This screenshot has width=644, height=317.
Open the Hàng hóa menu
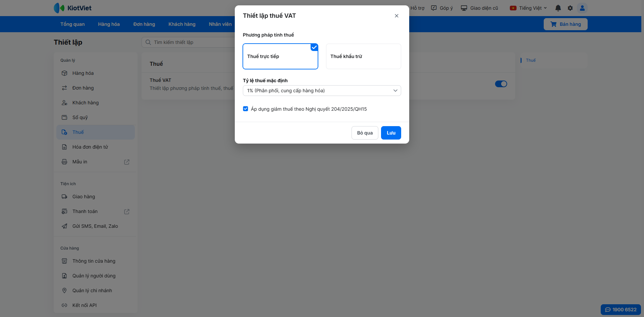coord(109,24)
